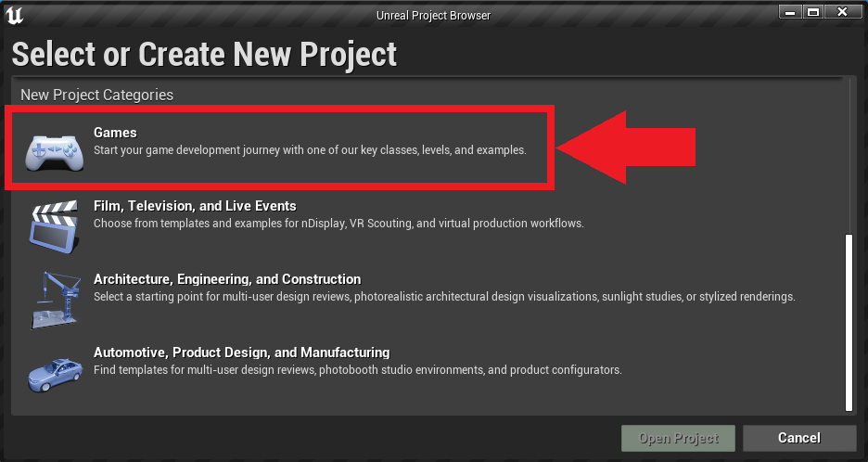Image resolution: width=868 pixels, height=462 pixels.
Task: Click the Architecture crane icon
Action: (x=54, y=301)
